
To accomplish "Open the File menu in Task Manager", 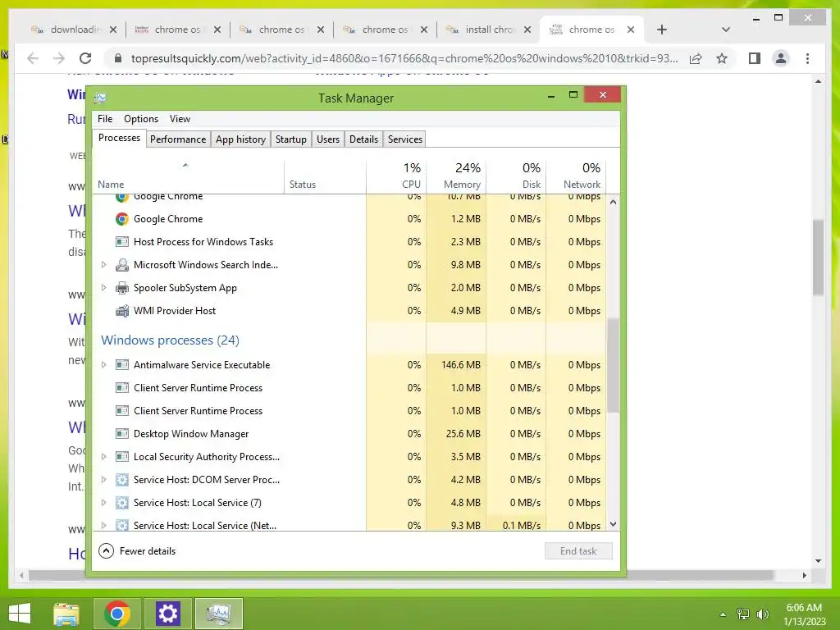I will pyautogui.click(x=105, y=119).
